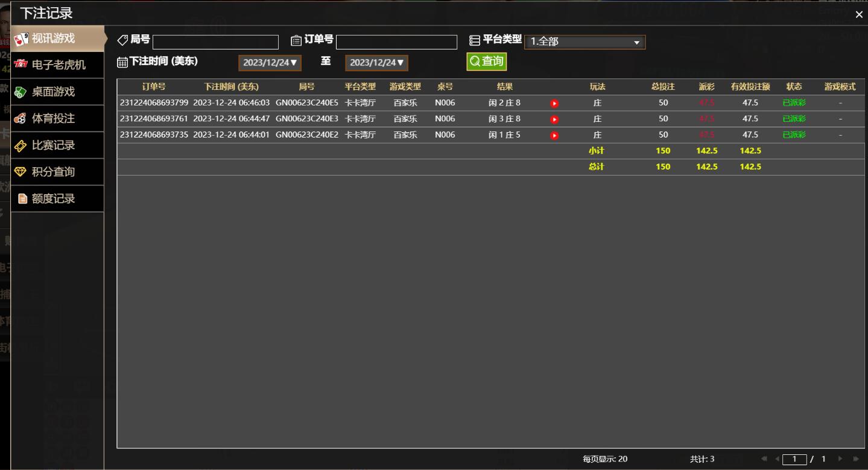Close the 下注记录 dialog
This screenshot has height=470, width=868.
click(x=859, y=15)
